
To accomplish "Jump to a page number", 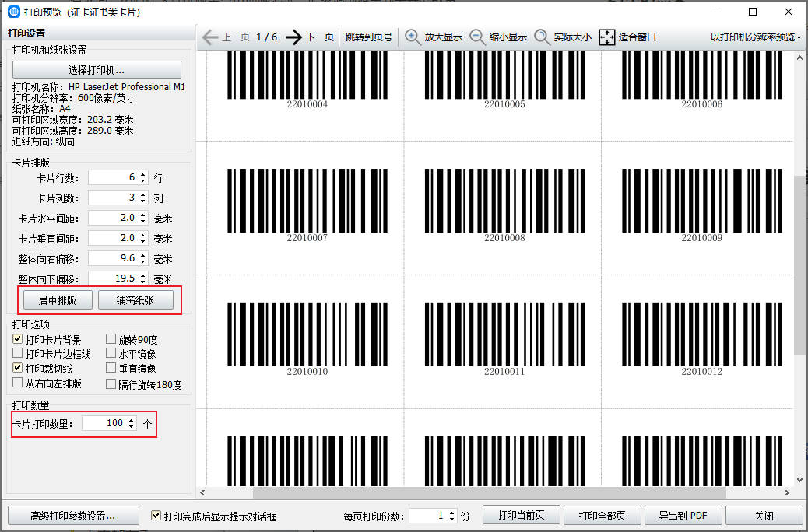I will point(369,37).
